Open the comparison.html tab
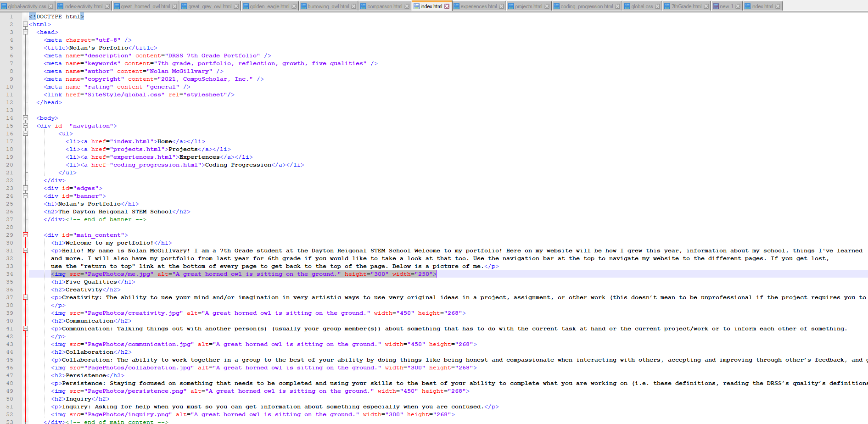Image resolution: width=868 pixels, height=424 pixels. (385, 6)
